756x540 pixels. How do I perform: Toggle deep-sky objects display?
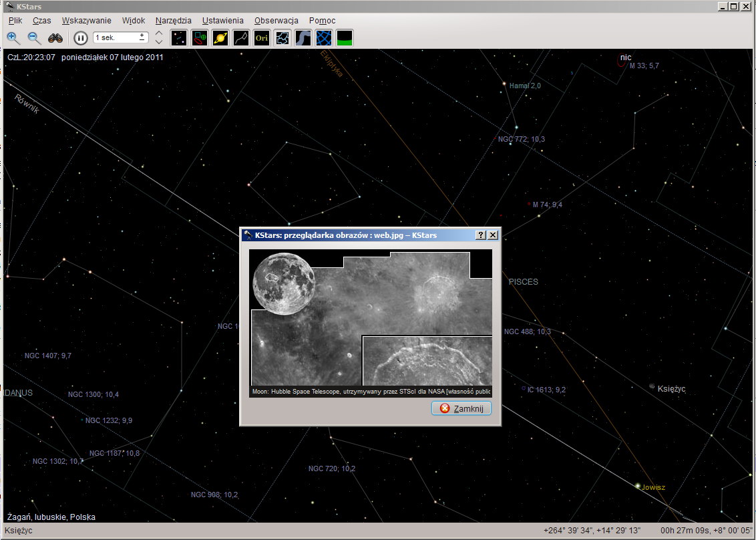click(200, 38)
